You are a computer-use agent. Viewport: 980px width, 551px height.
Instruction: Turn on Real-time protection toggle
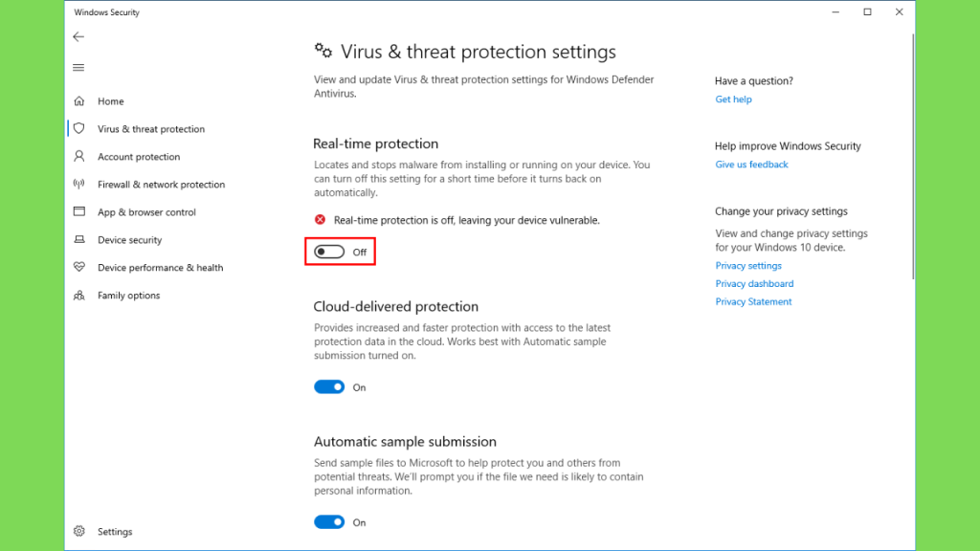point(329,252)
